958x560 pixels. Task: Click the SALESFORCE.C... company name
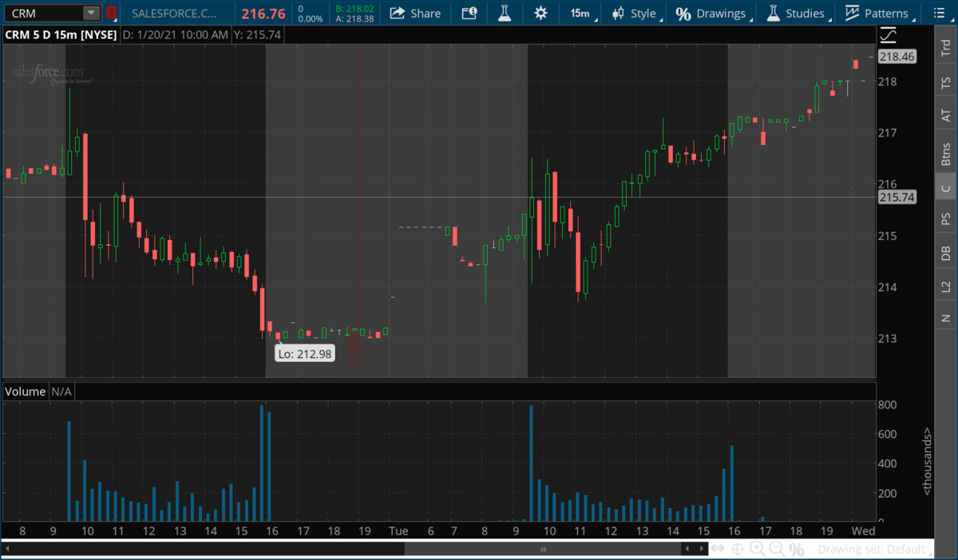click(174, 13)
